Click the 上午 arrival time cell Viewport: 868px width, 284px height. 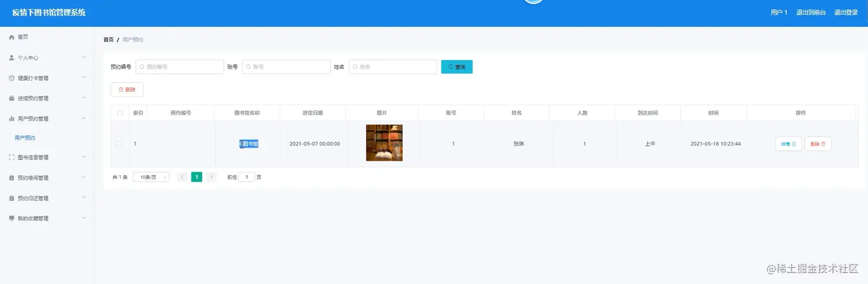coord(650,143)
